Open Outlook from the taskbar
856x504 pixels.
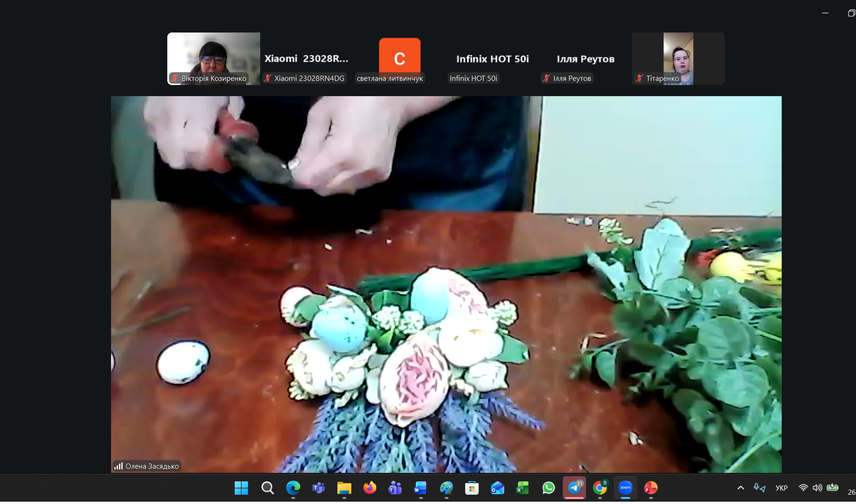497,488
